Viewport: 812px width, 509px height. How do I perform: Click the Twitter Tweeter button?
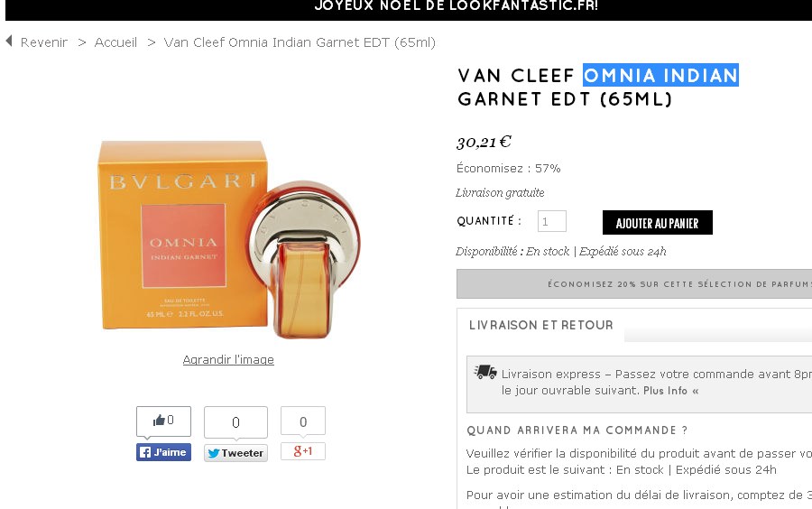(x=235, y=453)
